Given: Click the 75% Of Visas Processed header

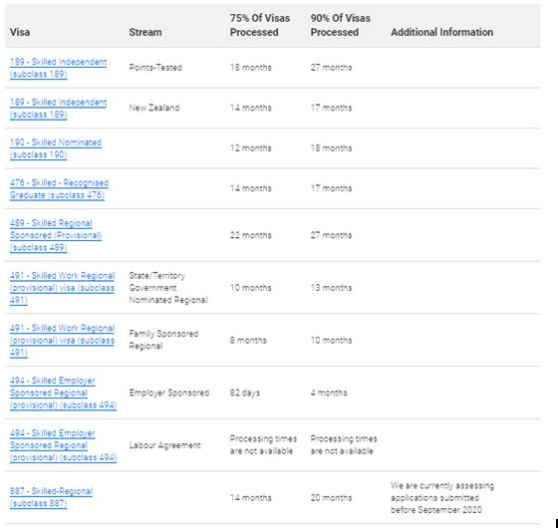Looking at the screenshot, I should (260, 25).
